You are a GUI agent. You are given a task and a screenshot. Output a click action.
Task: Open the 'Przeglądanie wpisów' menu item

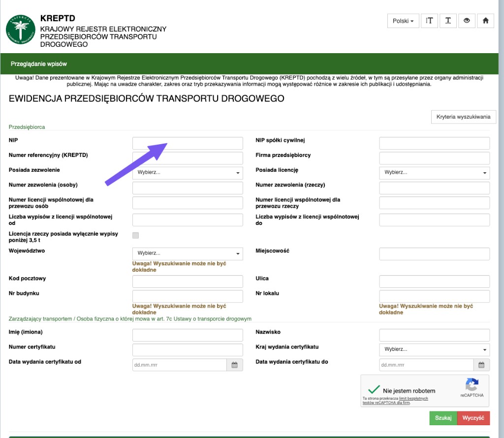pos(39,64)
